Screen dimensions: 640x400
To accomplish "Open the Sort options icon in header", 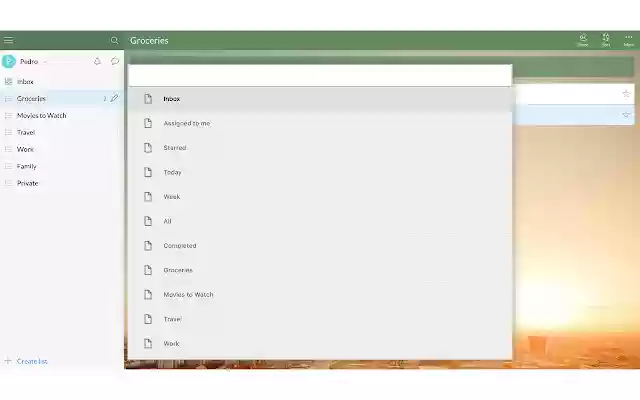I will tap(606, 40).
